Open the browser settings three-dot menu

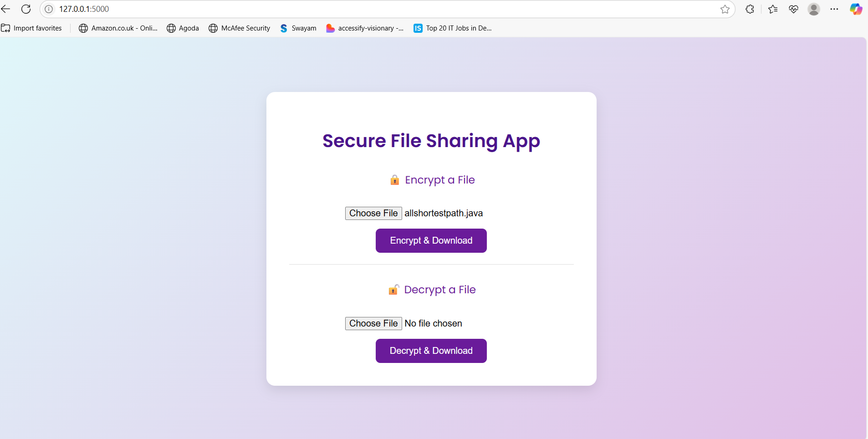[834, 9]
